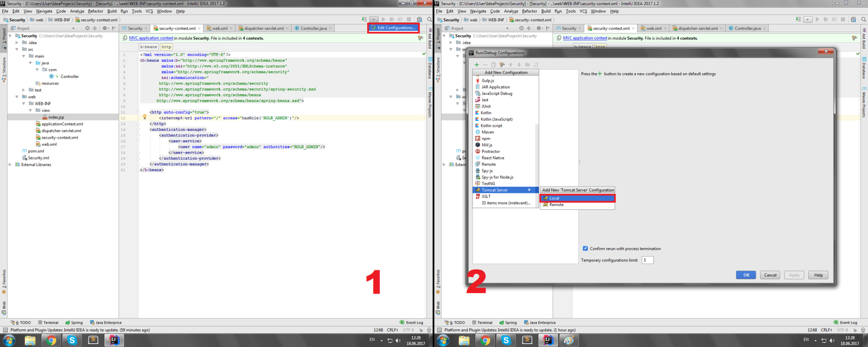Viewport: 868px width, 347px height.
Task: Collapse the main folder in left project tree
Action: click(24, 56)
